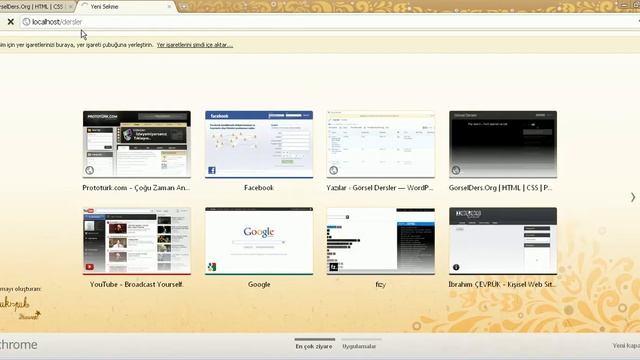
Task: Open the Google thumbnail
Action: [x=259, y=241]
